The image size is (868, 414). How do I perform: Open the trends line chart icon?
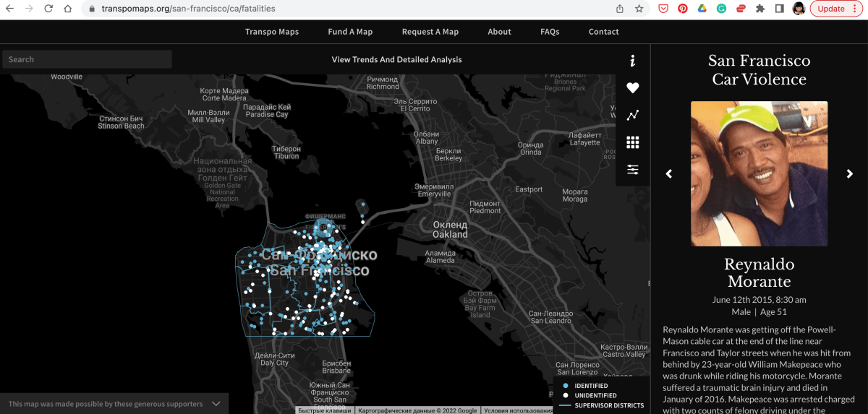tap(633, 116)
